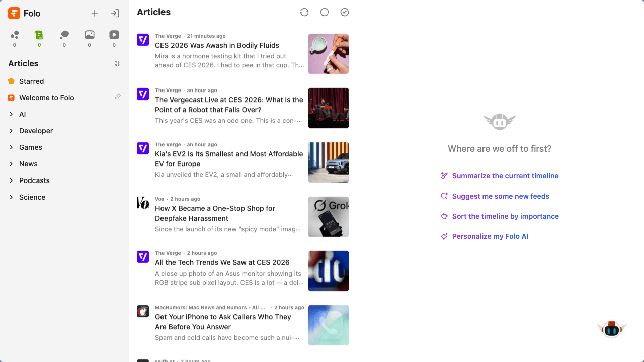The width and height of the screenshot is (644, 362).
Task: Click the sparkle icon beside Personalize my Folo AI
Action: (444, 236)
